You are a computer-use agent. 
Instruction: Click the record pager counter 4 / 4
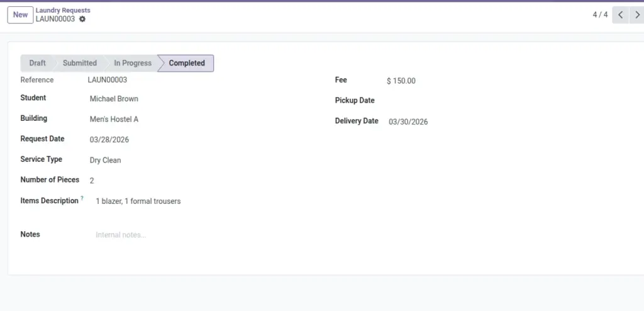(600, 15)
